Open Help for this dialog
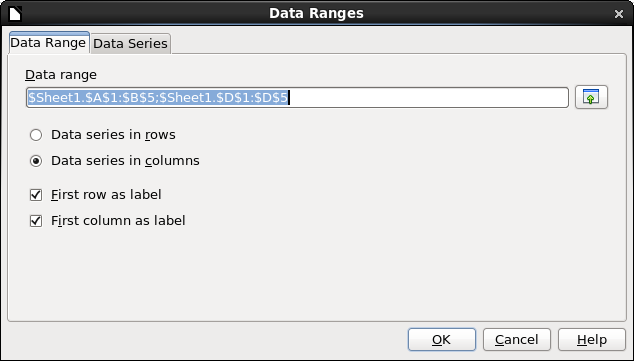Screen dimensions: 634x361 click(x=592, y=340)
